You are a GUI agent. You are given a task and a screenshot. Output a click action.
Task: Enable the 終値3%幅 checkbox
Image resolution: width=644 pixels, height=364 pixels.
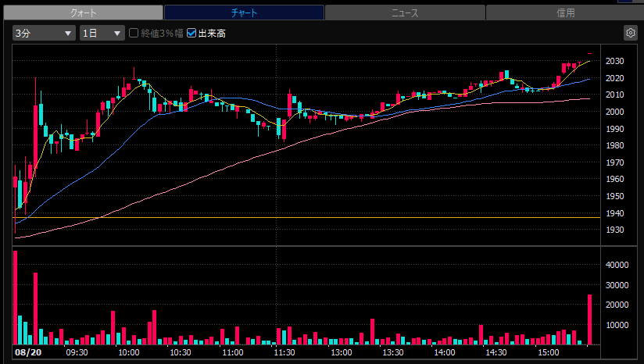[x=134, y=33]
